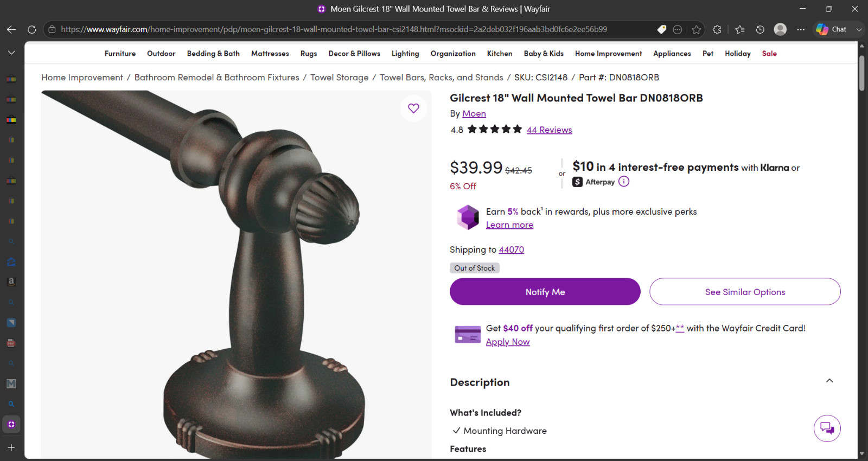
Task: Open the shopping price tag icon
Action: click(x=662, y=29)
